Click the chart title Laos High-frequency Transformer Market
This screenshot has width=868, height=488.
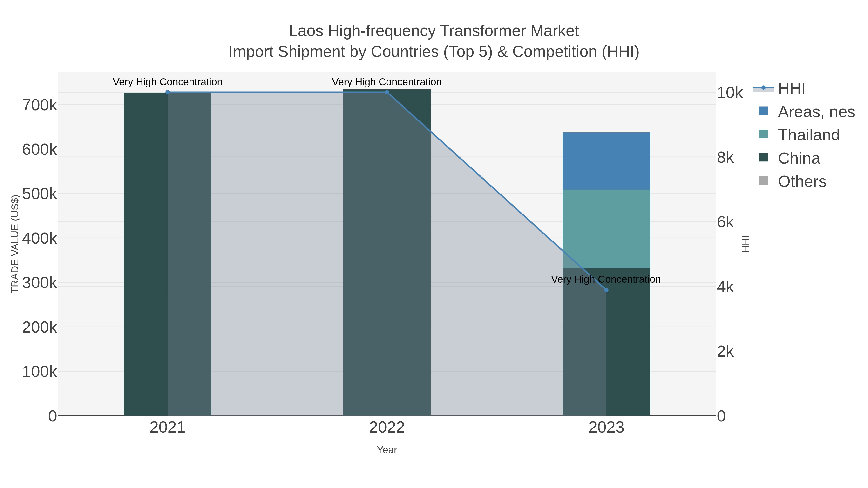tap(434, 31)
